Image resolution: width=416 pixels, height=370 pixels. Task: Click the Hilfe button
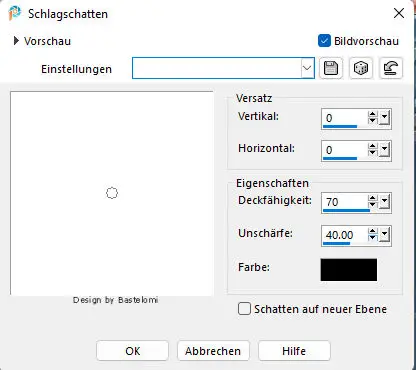click(294, 351)
